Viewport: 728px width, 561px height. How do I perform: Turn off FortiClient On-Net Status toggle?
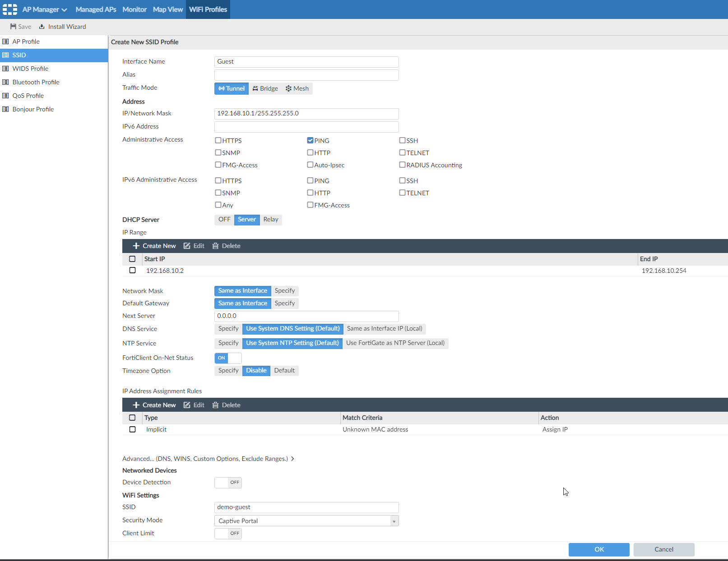[x=228, y=358]
